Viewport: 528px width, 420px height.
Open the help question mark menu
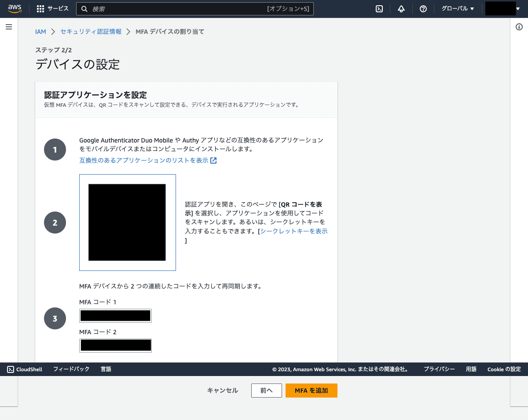(423, 9)
